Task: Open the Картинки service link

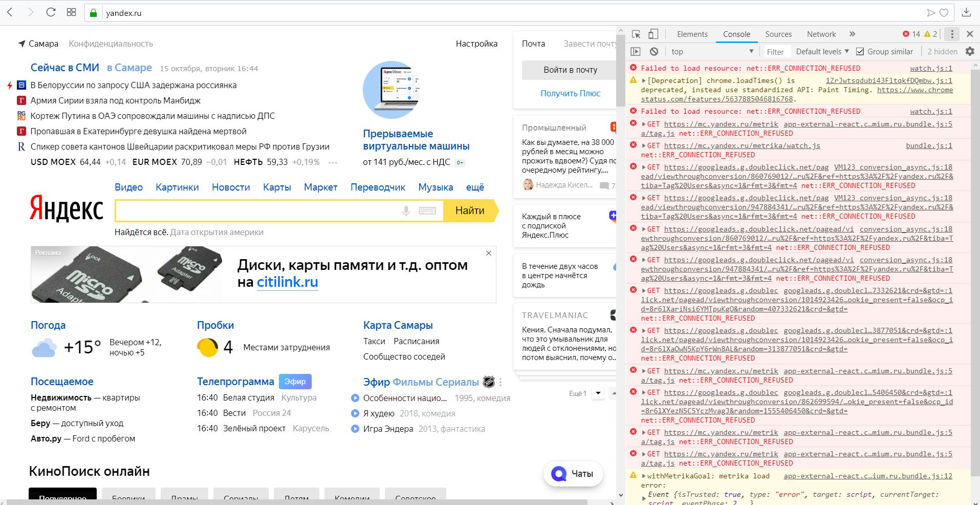Action: 177,187
